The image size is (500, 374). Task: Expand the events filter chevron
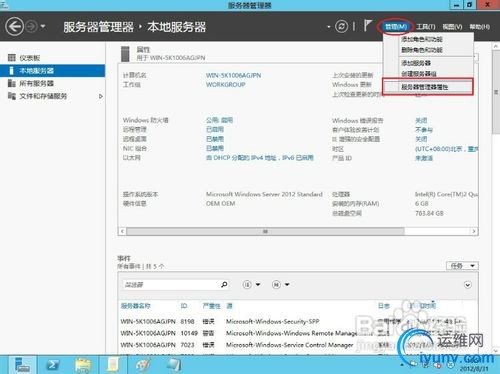tap(468, 285)
